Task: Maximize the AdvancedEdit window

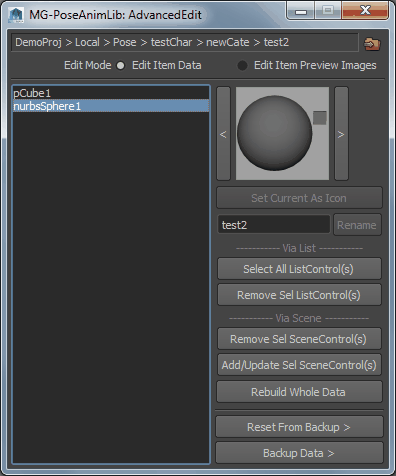Action: click(x=328, y=11)
